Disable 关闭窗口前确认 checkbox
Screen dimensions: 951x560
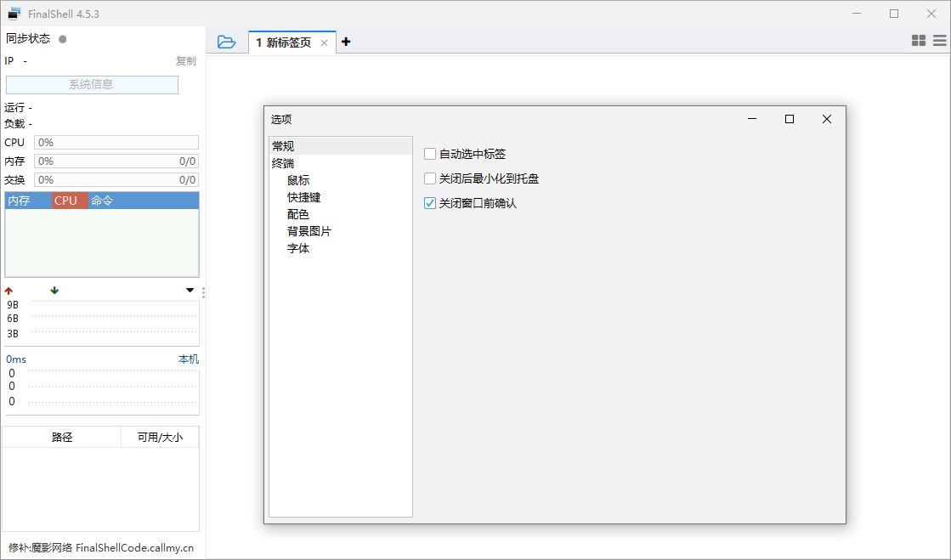[x=429, y=203]
